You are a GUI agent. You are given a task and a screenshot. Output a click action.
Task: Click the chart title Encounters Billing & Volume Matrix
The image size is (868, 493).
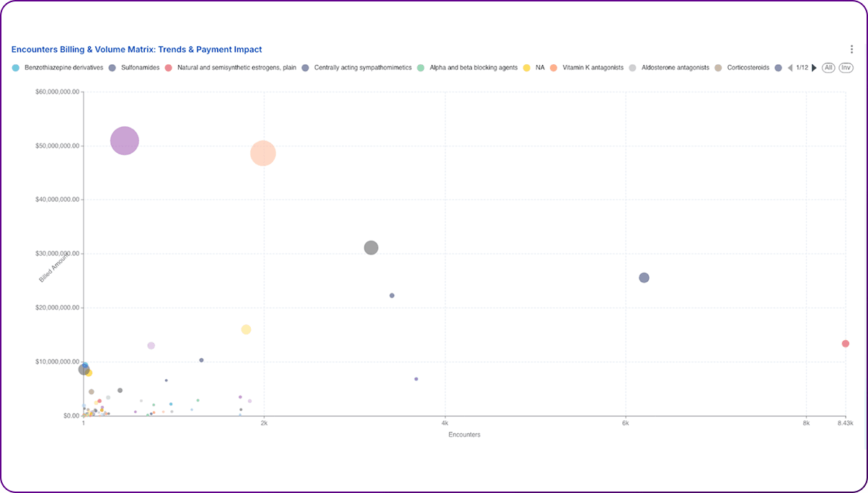point(137,49)
